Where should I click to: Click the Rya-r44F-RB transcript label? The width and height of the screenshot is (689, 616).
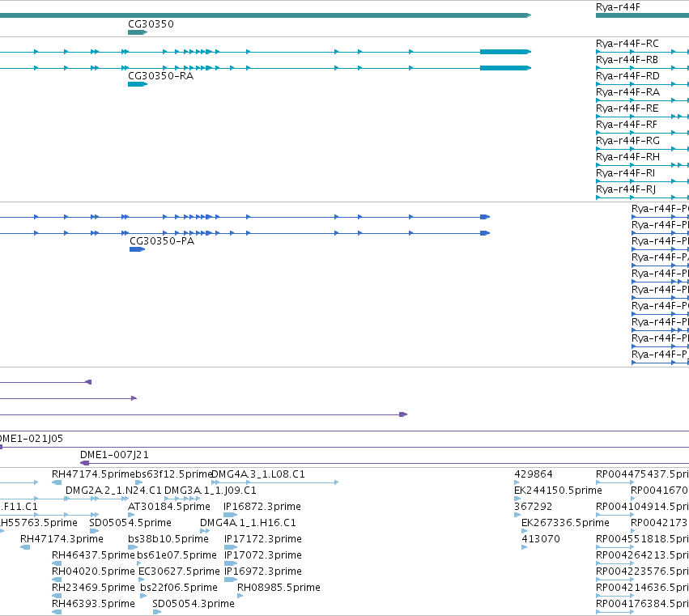(x=627, y=60)
